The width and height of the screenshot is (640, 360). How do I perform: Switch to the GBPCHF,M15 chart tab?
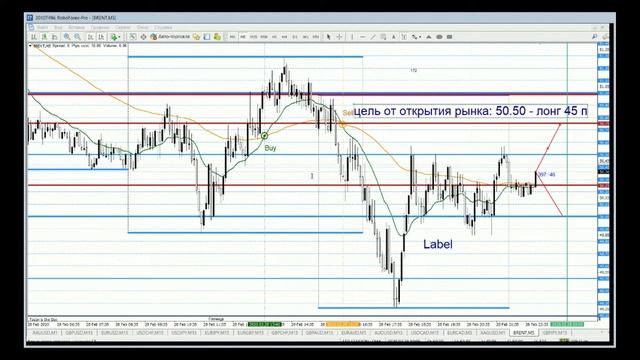click(x=284, y=333)
